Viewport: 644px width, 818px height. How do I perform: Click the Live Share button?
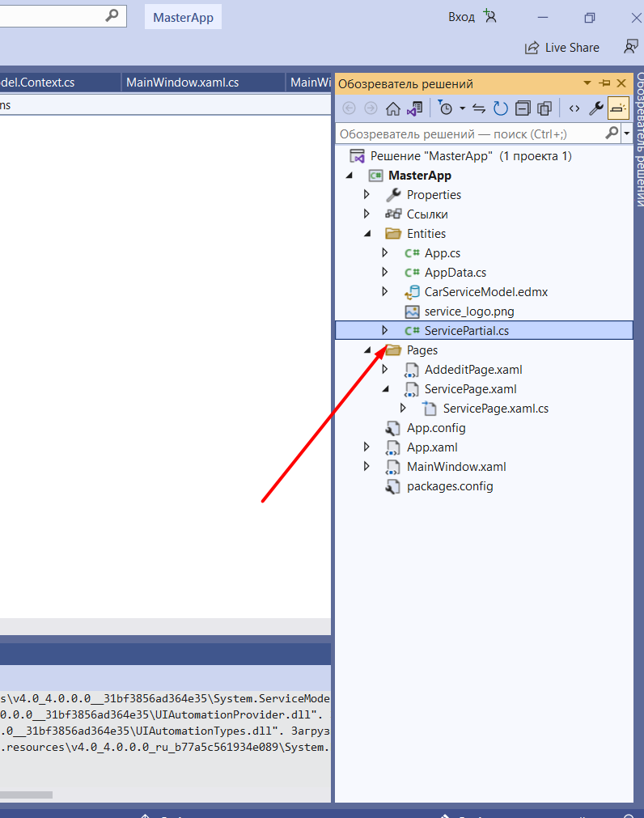pos(561,48)
